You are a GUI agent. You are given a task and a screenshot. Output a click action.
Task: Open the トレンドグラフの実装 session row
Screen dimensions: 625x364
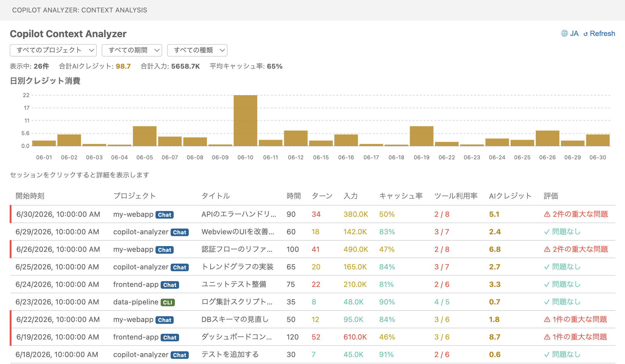coord(313,267)
